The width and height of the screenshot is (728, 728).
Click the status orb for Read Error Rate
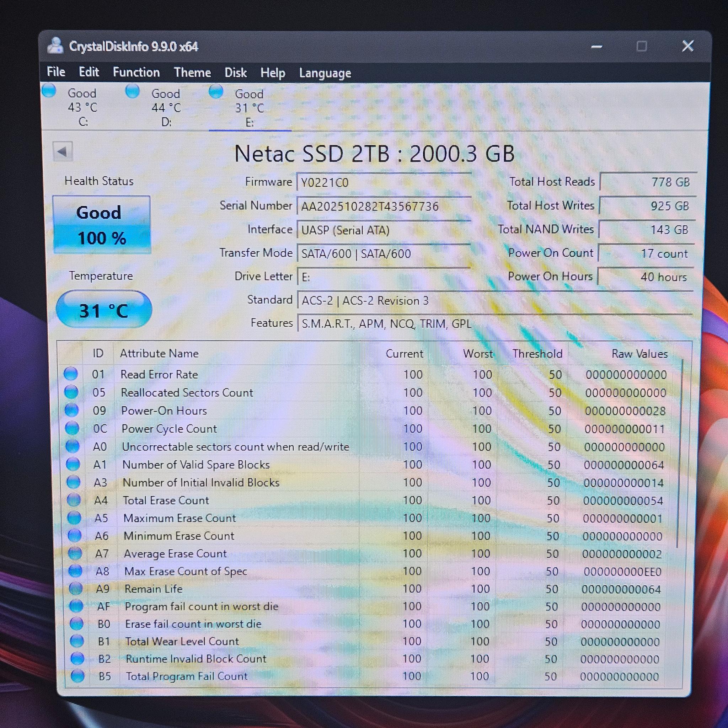pyautogui.click(x=71, y=374)
